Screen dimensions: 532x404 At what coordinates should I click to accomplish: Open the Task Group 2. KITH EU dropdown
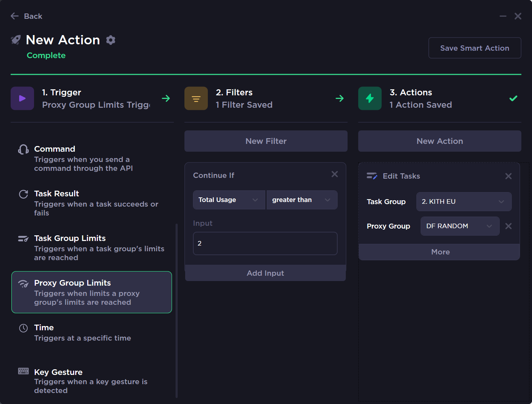(x=464, y=202)
